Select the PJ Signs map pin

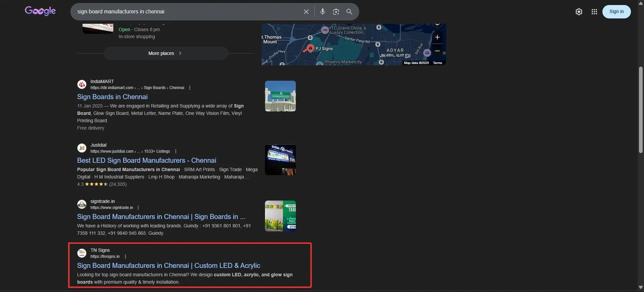[x=311, y=48]
